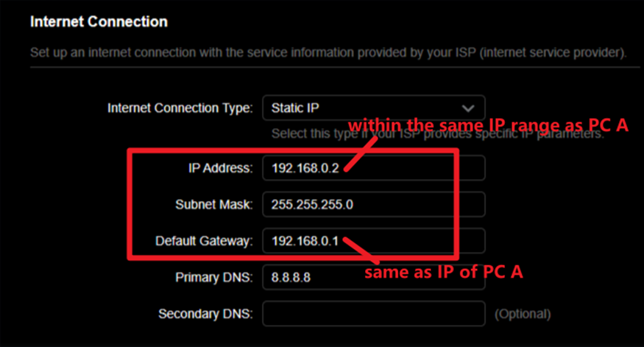Click the "Internet Connection Type:" label

pyautogui.click(x=180, y=108)
